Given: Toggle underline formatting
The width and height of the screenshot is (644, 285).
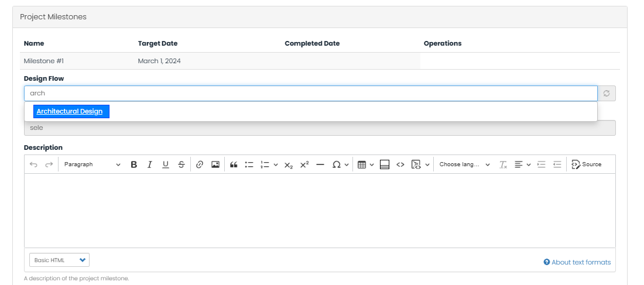Looking at the screenshot, I should coord(166,164).
